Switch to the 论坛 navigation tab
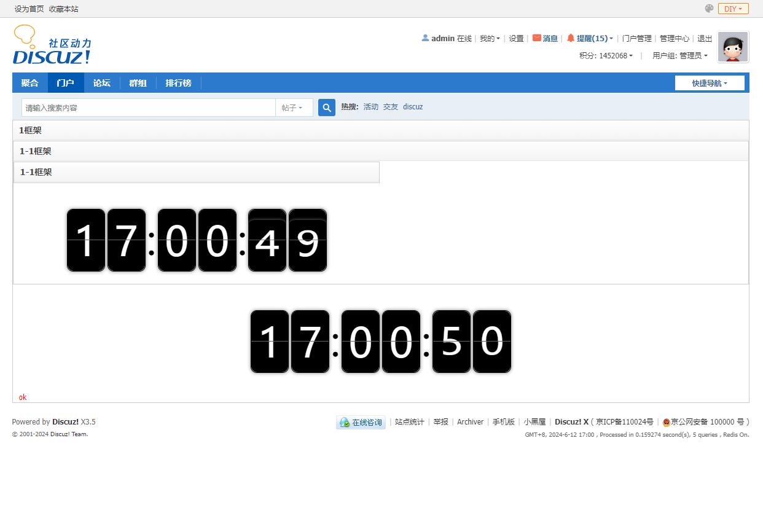The width and height of the screenshot is (763, 532). click(x=101, y=83)
